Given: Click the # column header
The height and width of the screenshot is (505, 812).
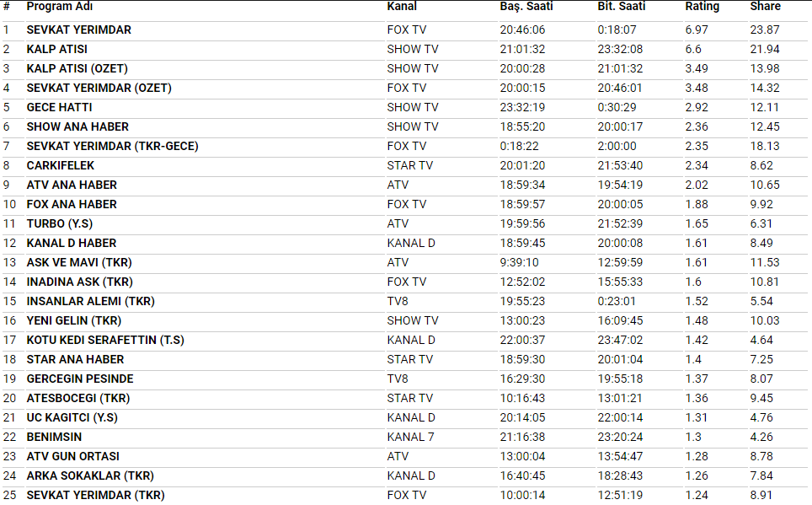Looking at the screenshot, I should [7, 7].
